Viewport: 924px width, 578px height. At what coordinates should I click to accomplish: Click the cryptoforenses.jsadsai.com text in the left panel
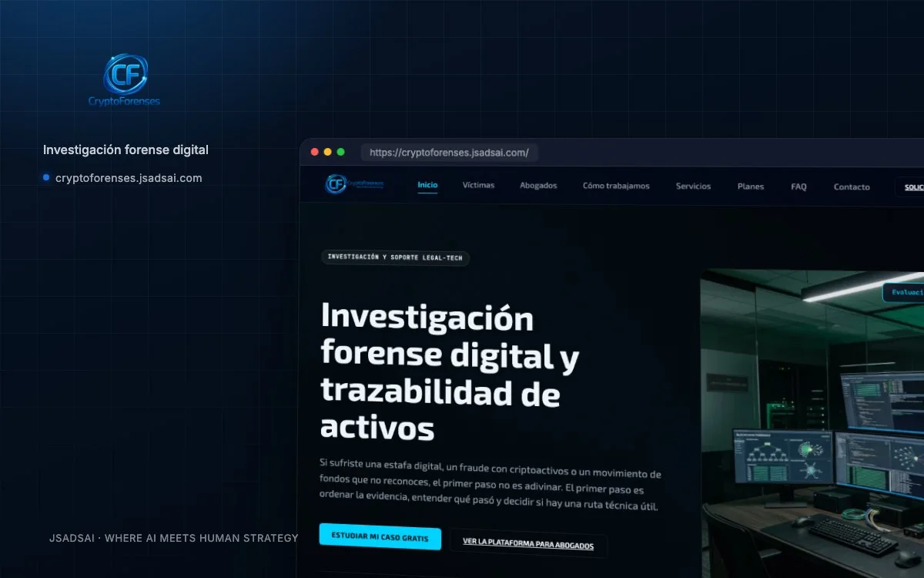pyautogui.click(x=129, y=178)
